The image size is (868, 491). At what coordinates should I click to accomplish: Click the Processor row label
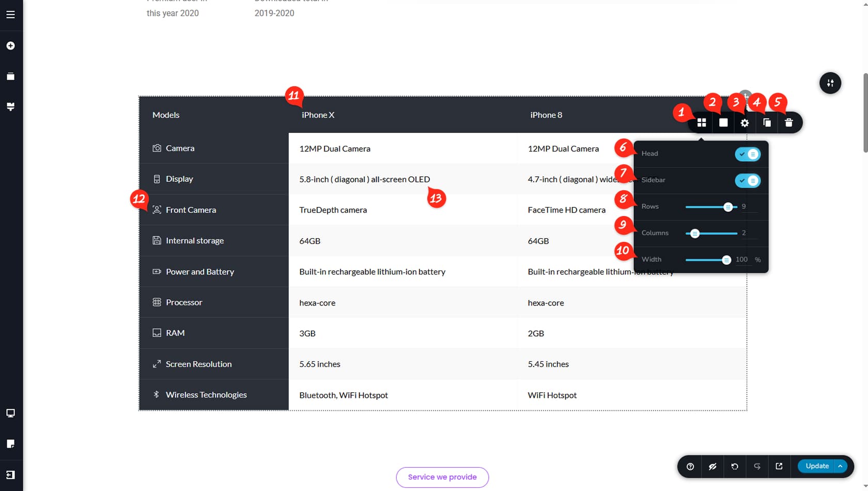click(x=184, y=302)
